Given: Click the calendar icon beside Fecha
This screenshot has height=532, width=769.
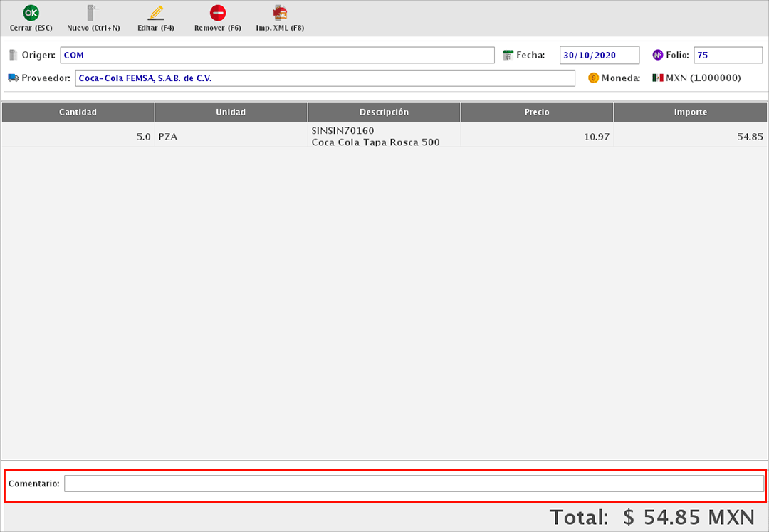Looking at the screenshot, I should coord(508,55).
